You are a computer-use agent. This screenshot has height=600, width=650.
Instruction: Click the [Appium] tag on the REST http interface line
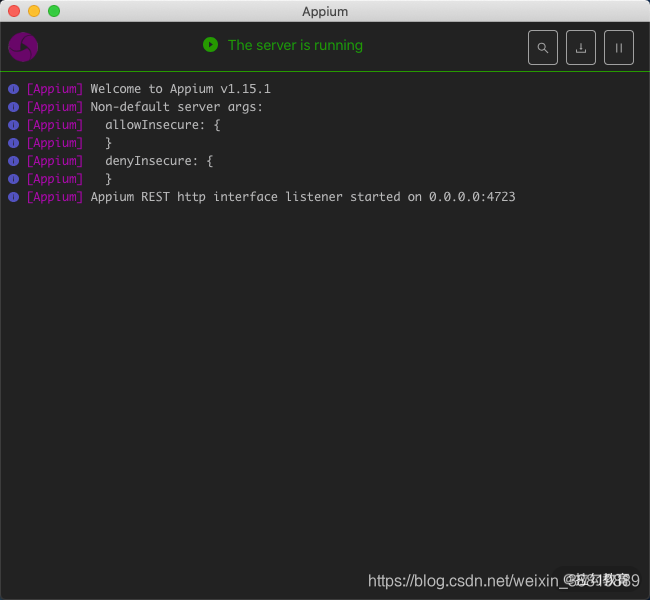55,197
